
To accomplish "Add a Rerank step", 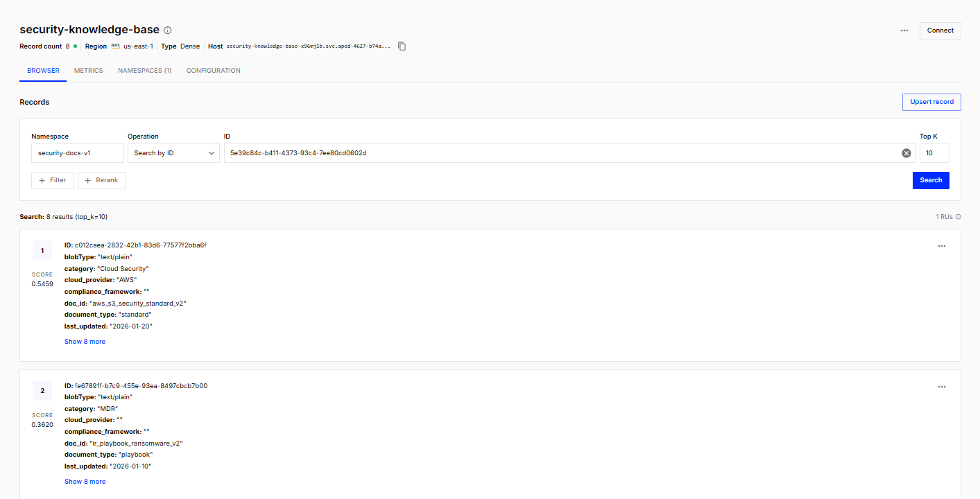I will point(101,180).
